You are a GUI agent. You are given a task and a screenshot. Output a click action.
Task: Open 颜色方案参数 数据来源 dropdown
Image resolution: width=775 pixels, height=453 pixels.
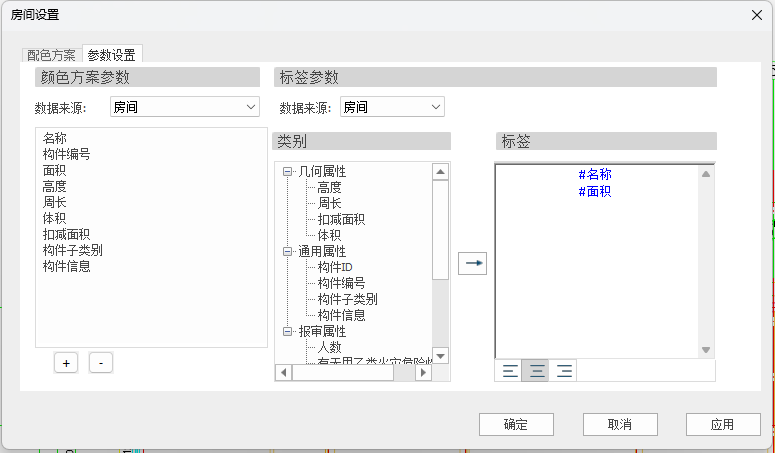point(184,107)
